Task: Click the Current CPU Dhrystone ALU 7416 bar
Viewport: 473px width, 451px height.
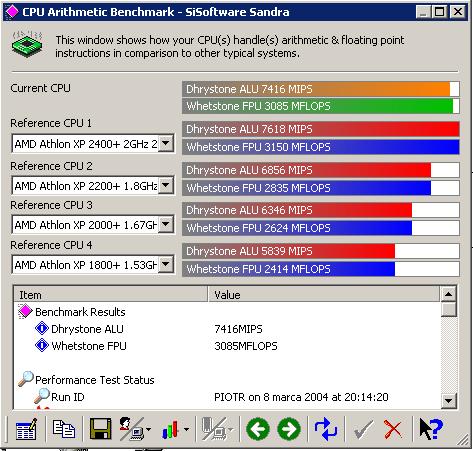Action: 321,89
